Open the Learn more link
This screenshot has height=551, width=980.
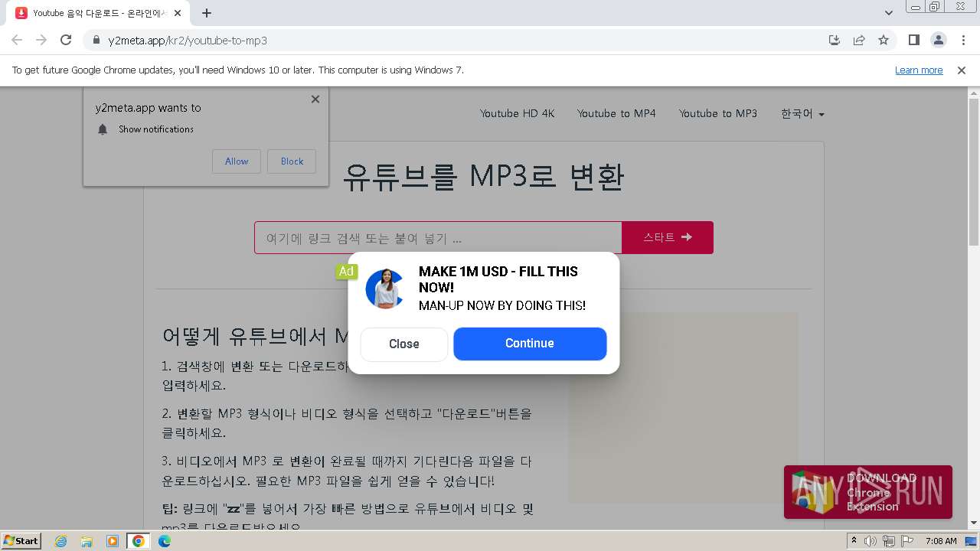pyautogui.click(x=919, y=70)
